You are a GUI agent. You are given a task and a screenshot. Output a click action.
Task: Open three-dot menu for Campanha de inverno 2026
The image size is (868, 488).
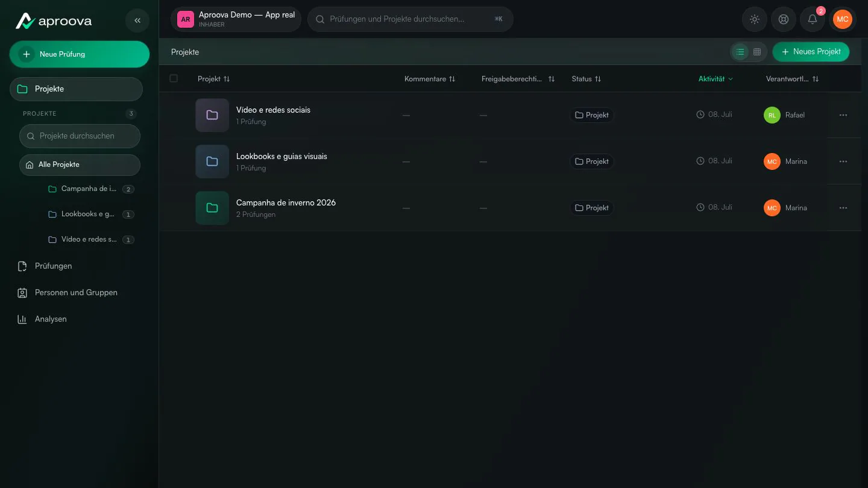pyautogui.click(x=843, y=208)
